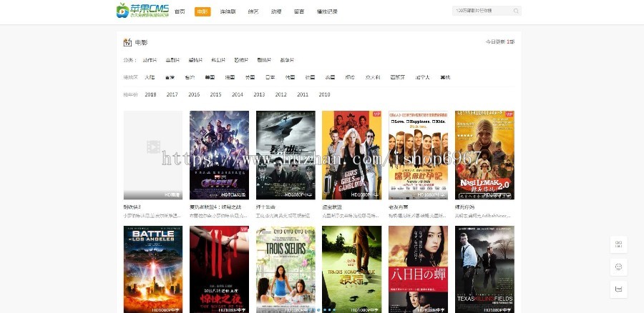Open the 歼十出击 fighter jet poster

[286, 155]
